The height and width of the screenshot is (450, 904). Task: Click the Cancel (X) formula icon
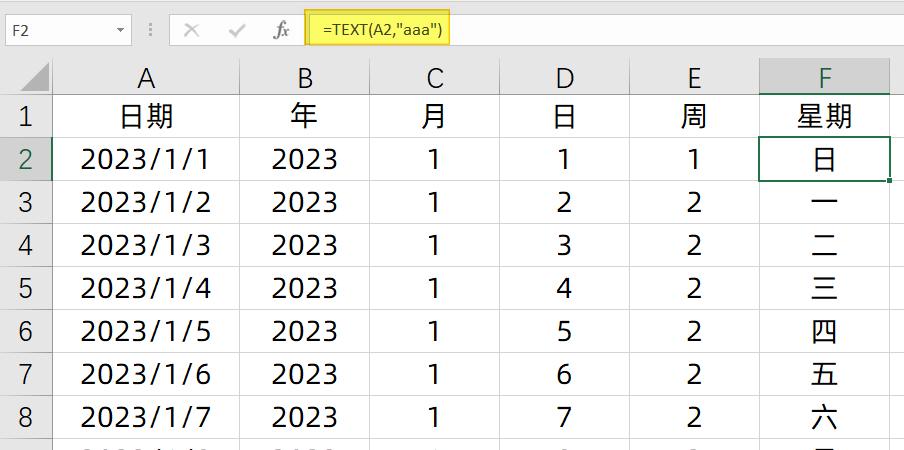tap(191, 31)
